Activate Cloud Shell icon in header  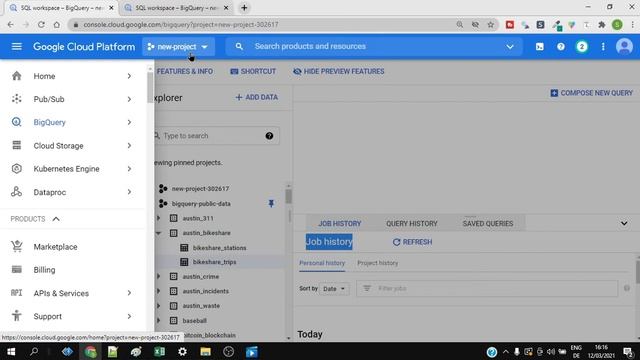click(540, 47)
